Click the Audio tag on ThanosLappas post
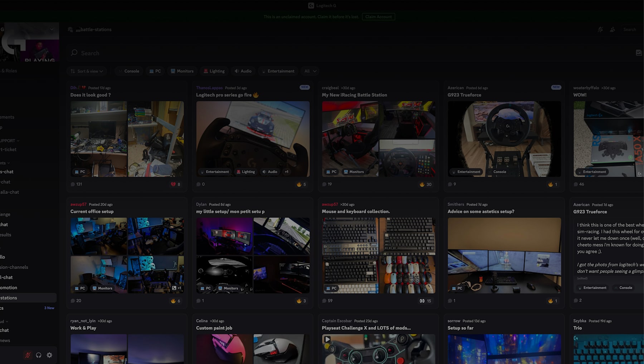The width and height of the screenshot is (644, 364). coord(270,172)
